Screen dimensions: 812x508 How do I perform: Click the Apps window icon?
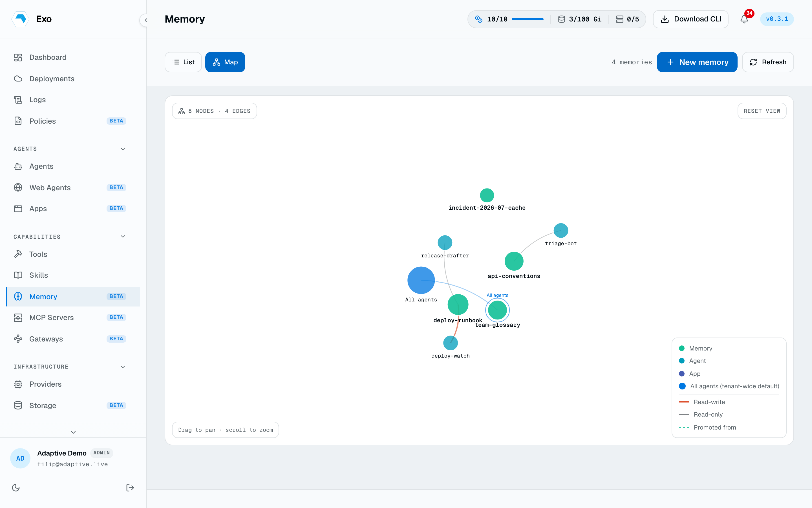click(18, 209)
